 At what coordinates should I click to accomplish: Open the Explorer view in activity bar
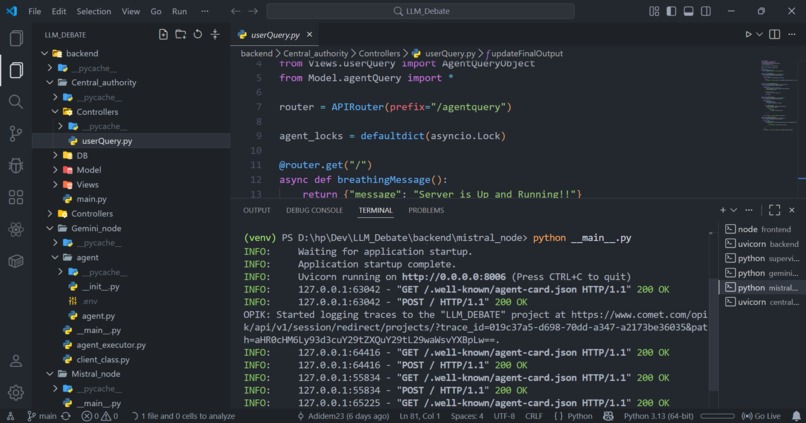pyautogui.click(x=16, y=70)
